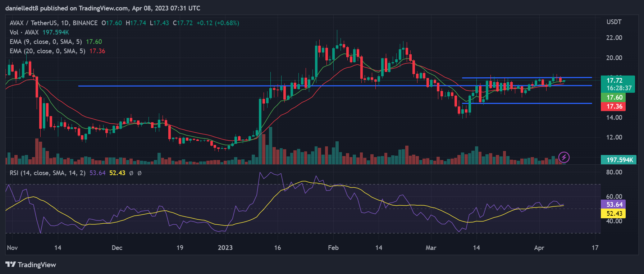The width and height of the screenshot is (644, 274).
Task: Select the AVAX / TetherUS, 1D, BINANCE symbol title
Action: [x=54, y=23]
